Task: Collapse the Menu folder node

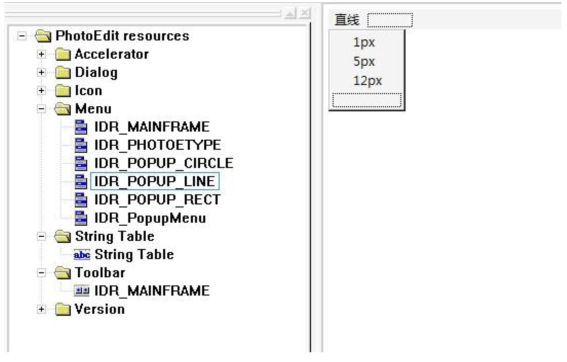Action: click(41, 108)
